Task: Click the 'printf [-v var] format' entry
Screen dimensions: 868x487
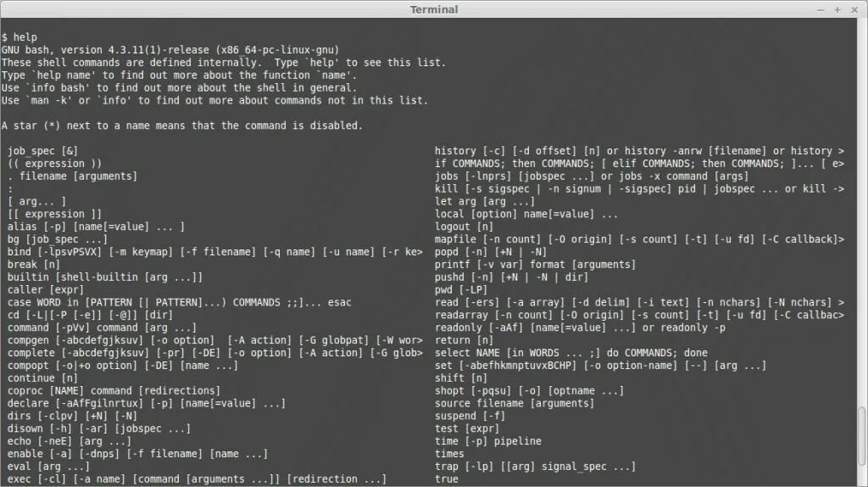Action: click(535, 264)
